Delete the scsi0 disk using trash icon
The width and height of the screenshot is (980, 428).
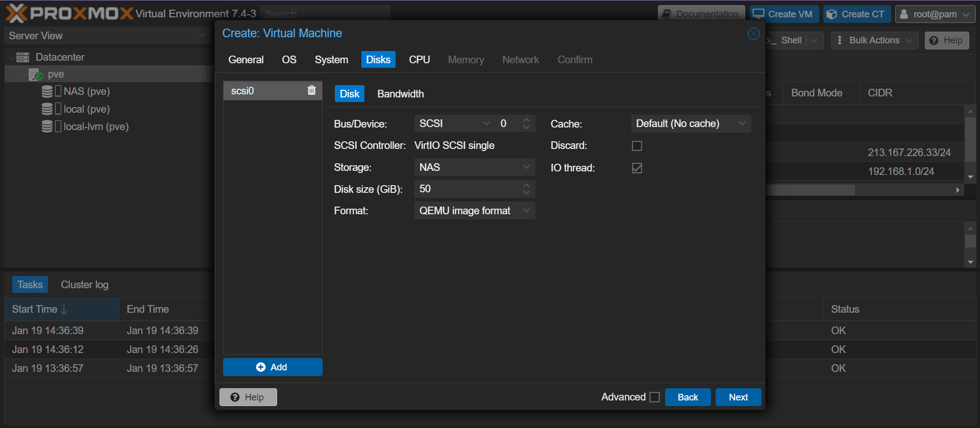tap(311, 90)
